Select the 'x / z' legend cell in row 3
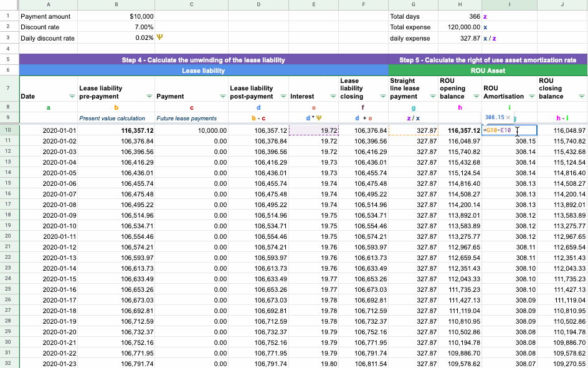Screen dimensions: 588x368 (510, 38)
